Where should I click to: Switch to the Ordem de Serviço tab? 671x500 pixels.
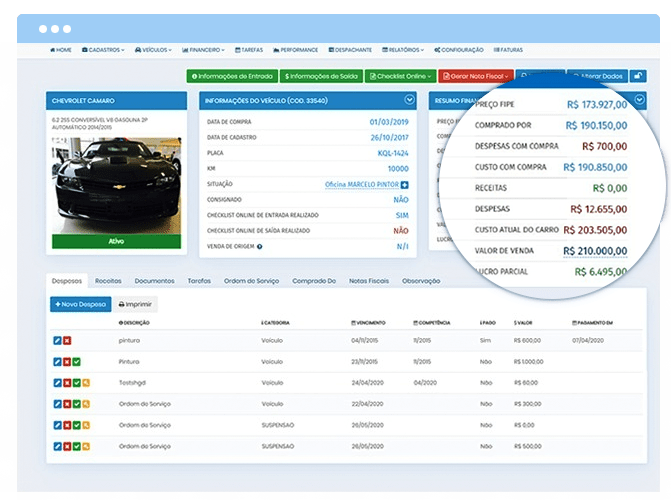[x=252, y=281]
